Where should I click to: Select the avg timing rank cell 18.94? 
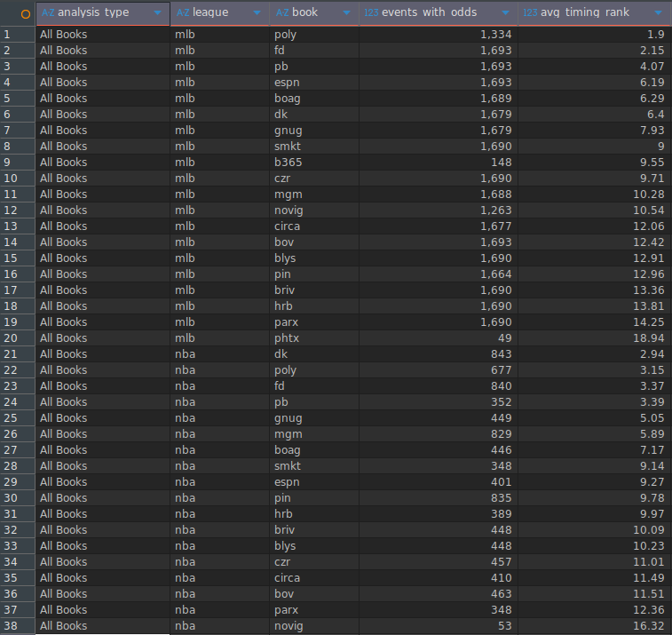pyautogui.click(x=650, y=338)
